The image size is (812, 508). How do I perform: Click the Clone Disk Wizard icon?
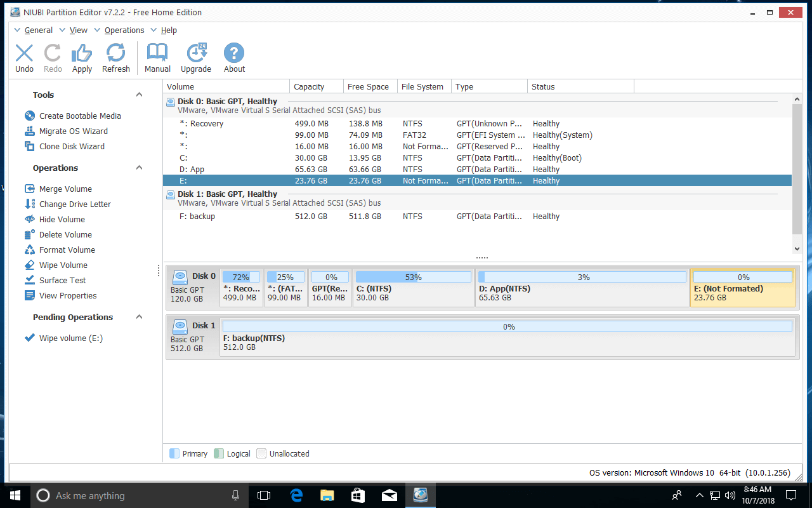pyautogui.click(x=29, y=146)
